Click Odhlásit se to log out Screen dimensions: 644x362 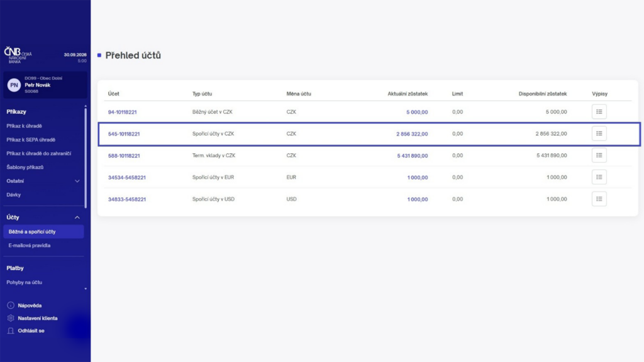(31, 331)
